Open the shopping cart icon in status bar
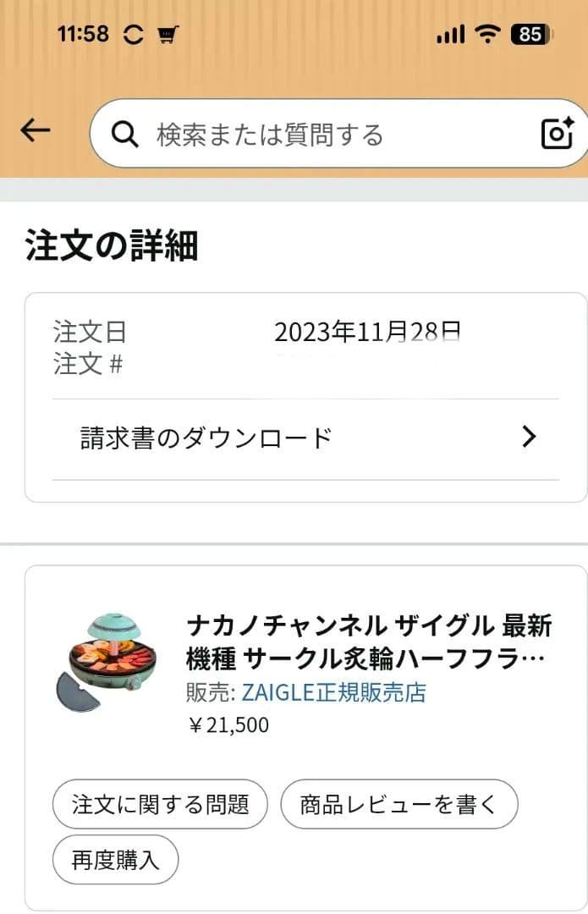Screen dimensions: 588x914 pyautogui.click(x=168, y=34)
